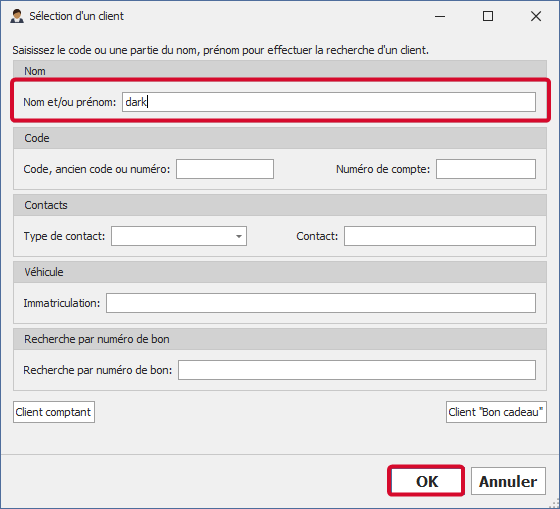Open the Type de contact dropdown arrow
This screenshot has width=560, height=509.
coord(239,236)
